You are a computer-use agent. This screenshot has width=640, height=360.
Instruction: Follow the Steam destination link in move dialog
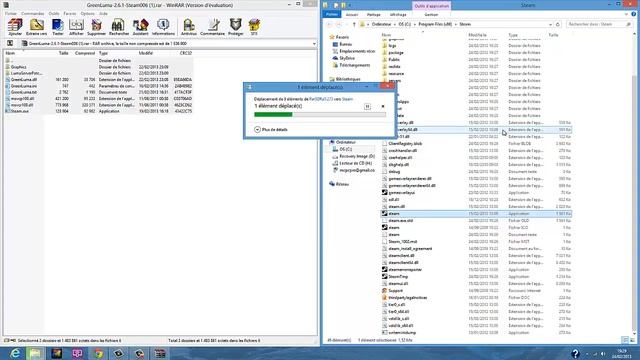pos(347,99)
